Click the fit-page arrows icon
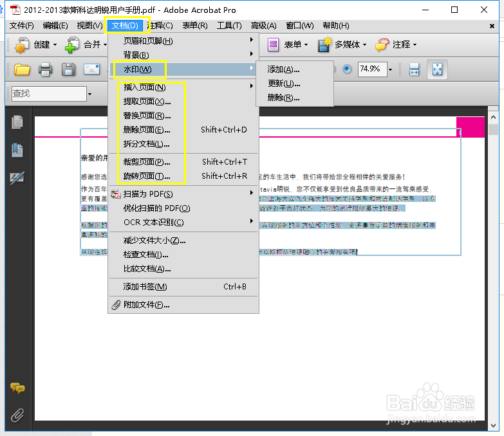Viewport: 504px width, 436px height. tap(437, 69)
